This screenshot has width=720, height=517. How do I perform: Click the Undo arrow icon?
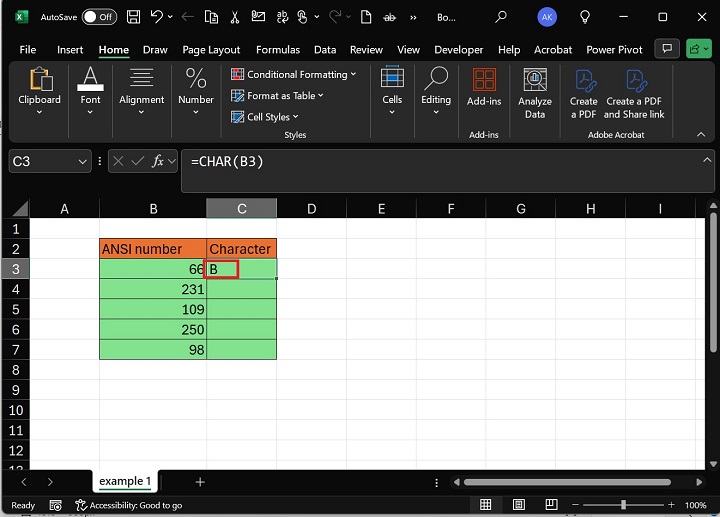point(157,17)
